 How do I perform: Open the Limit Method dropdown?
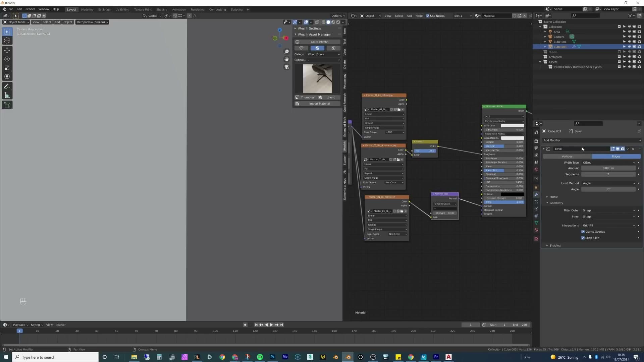[x=609, y=183]
